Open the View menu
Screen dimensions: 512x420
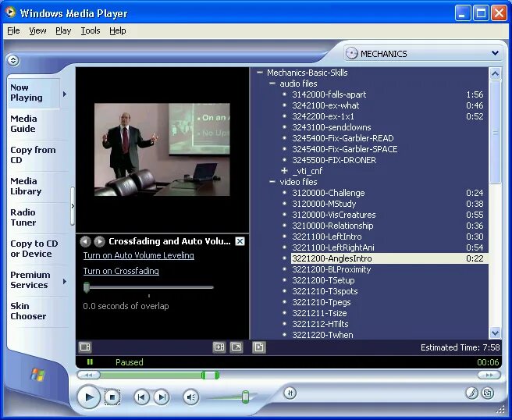[37, 30]
